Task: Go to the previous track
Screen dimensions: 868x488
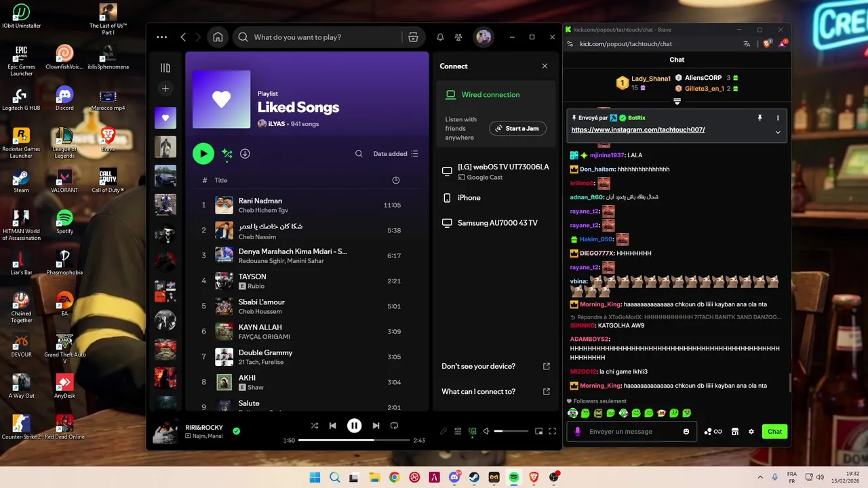Action: (333, 426)
